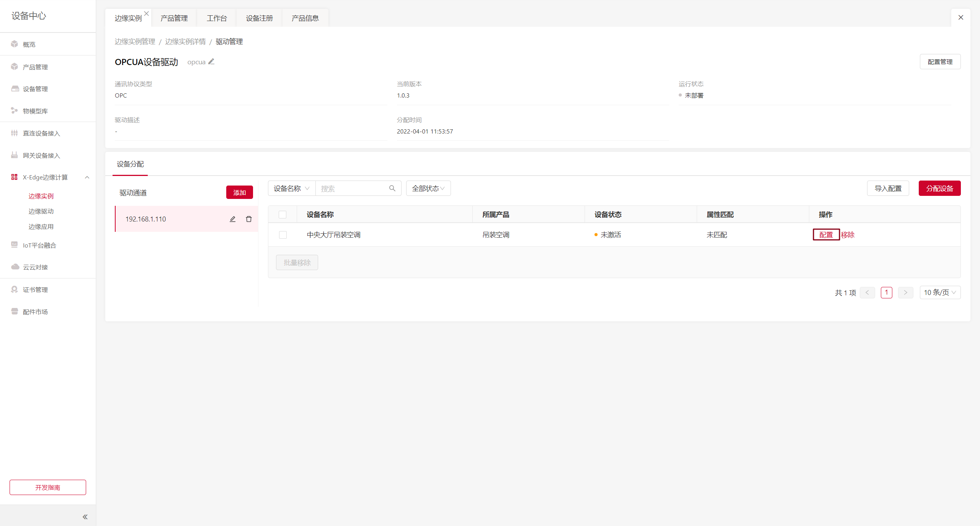Close the 边缘实例 tab with its X
The image size is (980, 526).
pyautogui.click(x=146, y=13)
